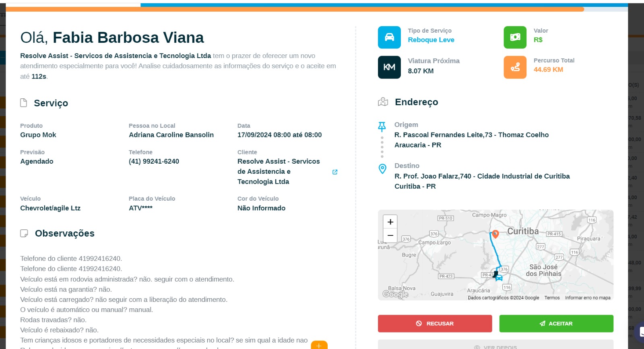Click the product value Grupo Mok
The width and height of the screenshot is (644, 349).
pos(38,135)
